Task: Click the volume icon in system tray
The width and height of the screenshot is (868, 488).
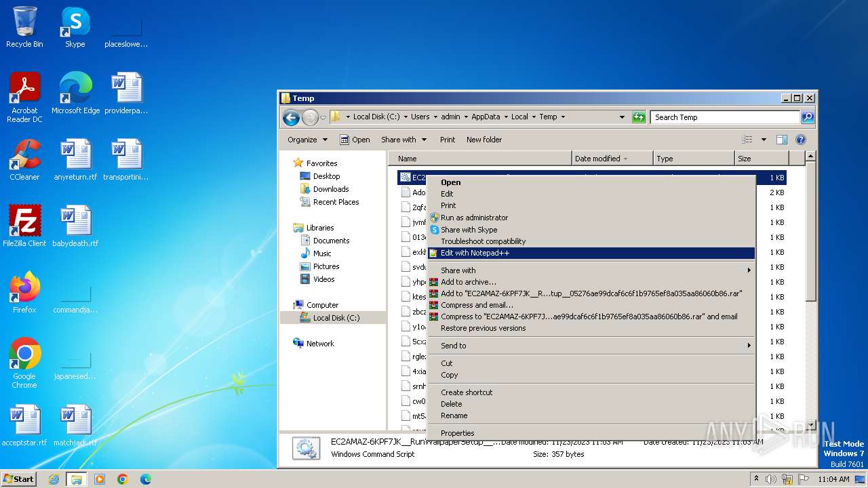Action: point(771,479)
